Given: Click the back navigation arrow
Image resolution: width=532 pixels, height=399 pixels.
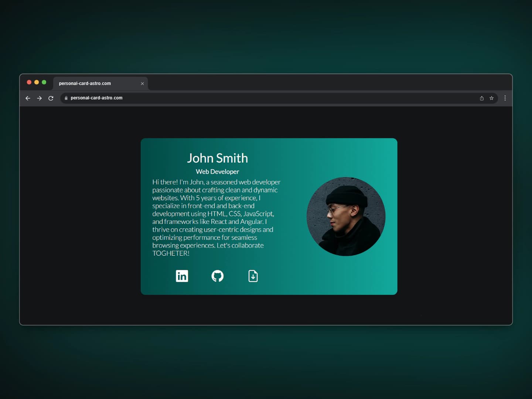Looking at the screenshot, I should pos(28,98).
